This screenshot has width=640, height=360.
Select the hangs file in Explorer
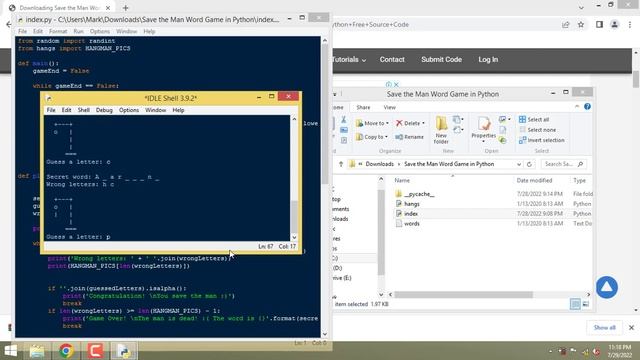412,204
